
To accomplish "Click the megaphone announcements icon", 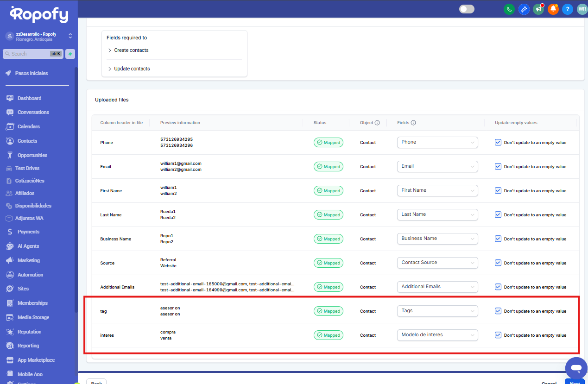I will pos(538,9).
